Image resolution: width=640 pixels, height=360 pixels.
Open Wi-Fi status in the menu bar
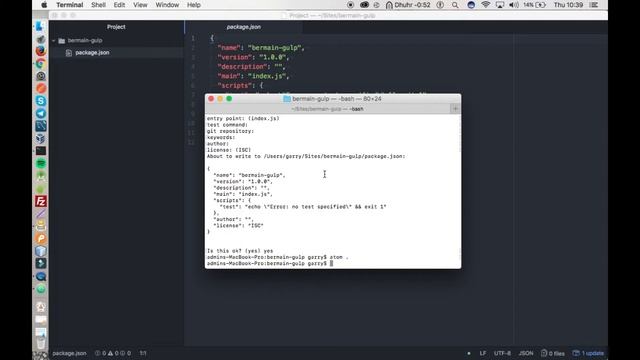pos(485,5)
